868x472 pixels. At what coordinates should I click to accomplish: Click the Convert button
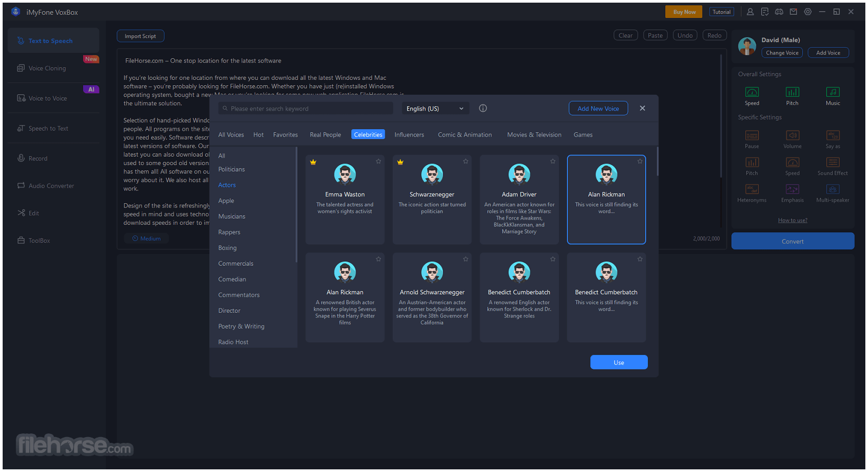pyautogui.click(x=792, y=241)
